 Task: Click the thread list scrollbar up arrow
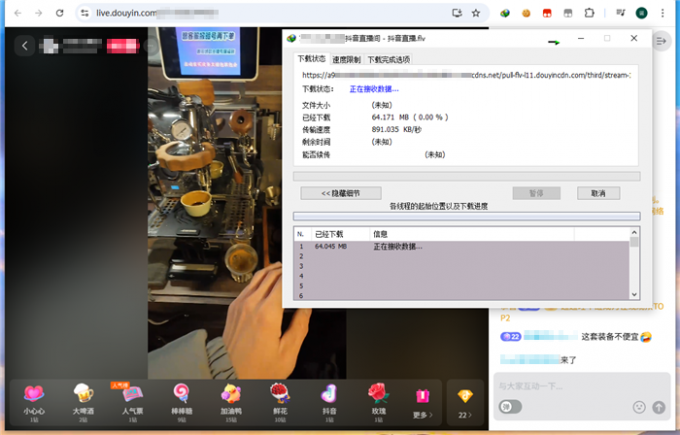[x=634, y=233]
